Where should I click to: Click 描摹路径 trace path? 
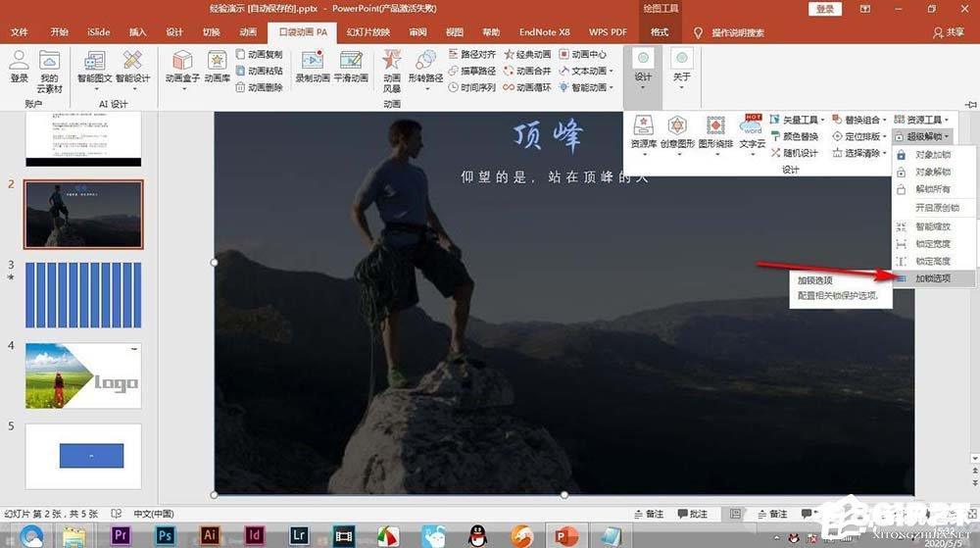472,71
